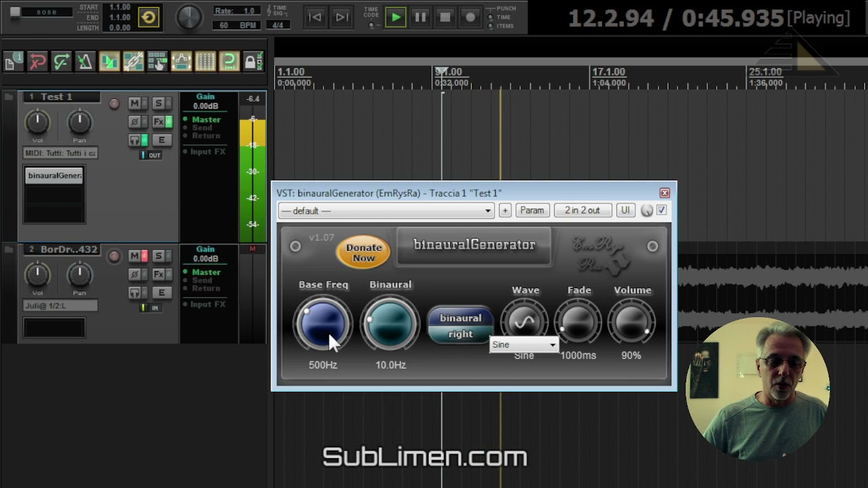868x488 pixels.
Task: Toggle the Punch Time radio button
Action: click(492, 18)
